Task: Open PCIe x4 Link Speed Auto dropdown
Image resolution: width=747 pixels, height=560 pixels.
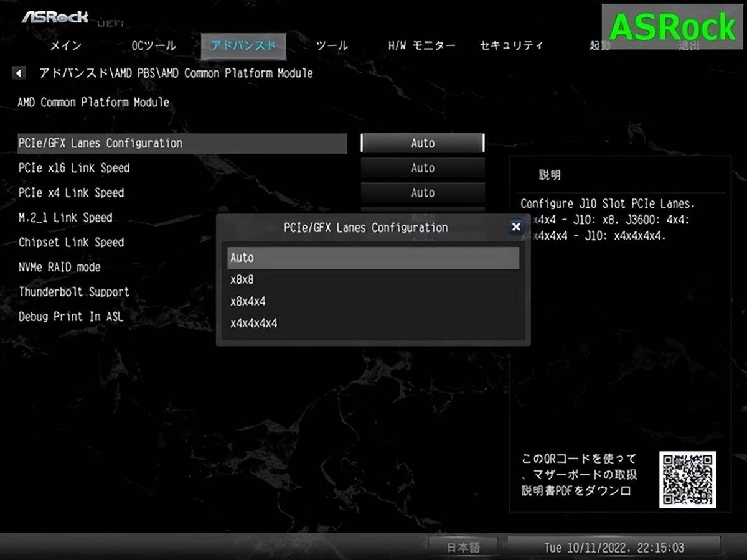Action: 422,193
